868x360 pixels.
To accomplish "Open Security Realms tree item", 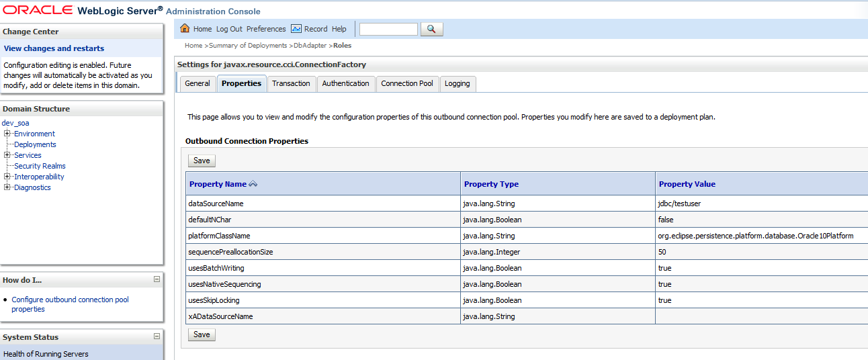I will point(40,166).
